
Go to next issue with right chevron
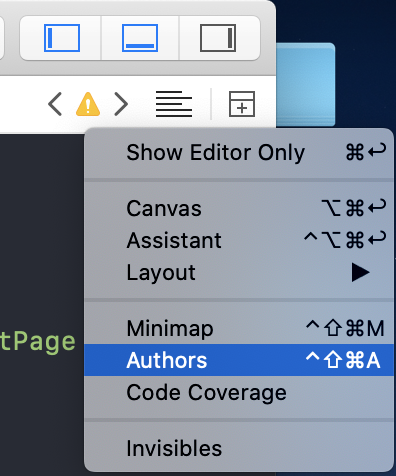click(x=121, y=104)
